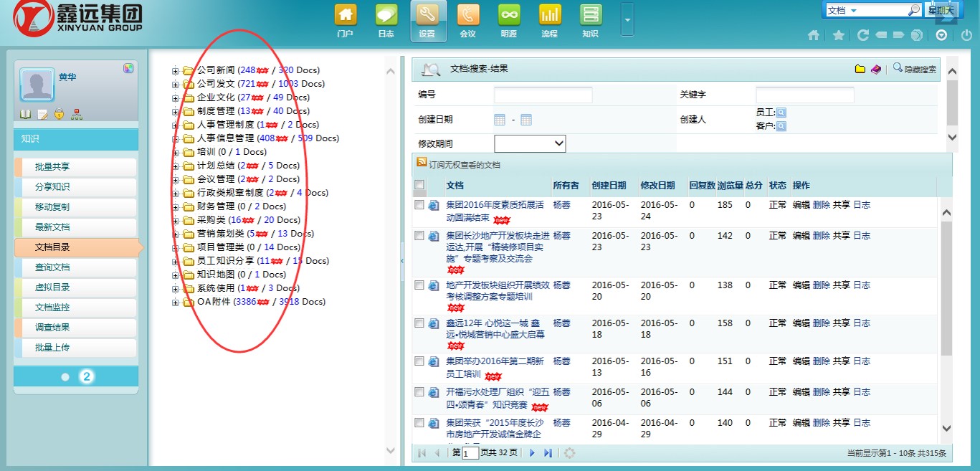The width and height of the screenshot is (980, 471).
Task: Tick checkbox for 集团举办2016年第二期新员工培训 row
Action: coord(419,361)
